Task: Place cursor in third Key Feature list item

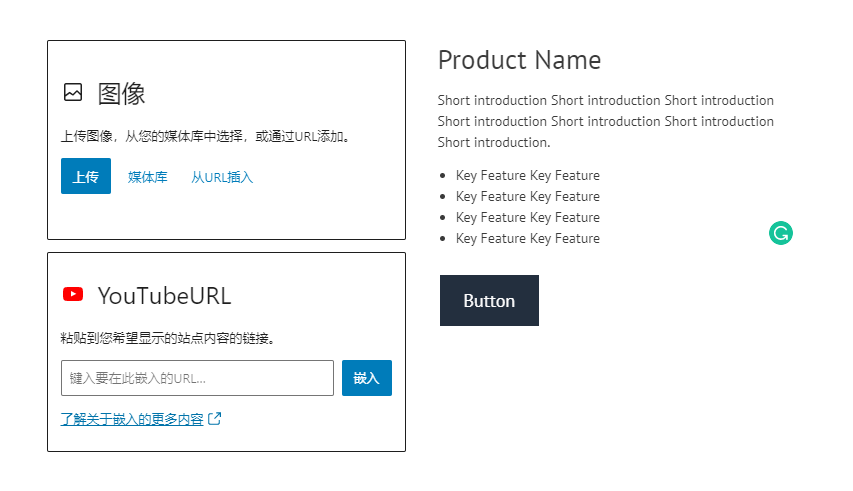Action: pos(527,217)
